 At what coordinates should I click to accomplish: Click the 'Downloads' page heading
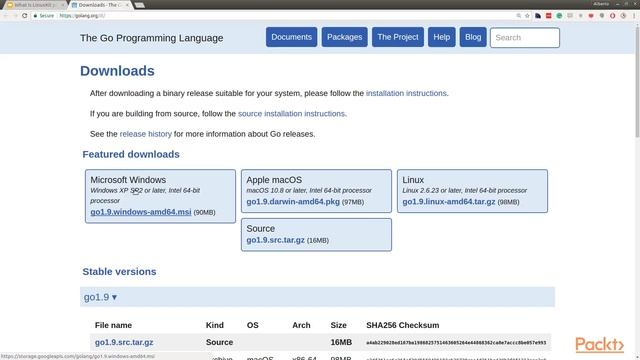click(117, 71)
